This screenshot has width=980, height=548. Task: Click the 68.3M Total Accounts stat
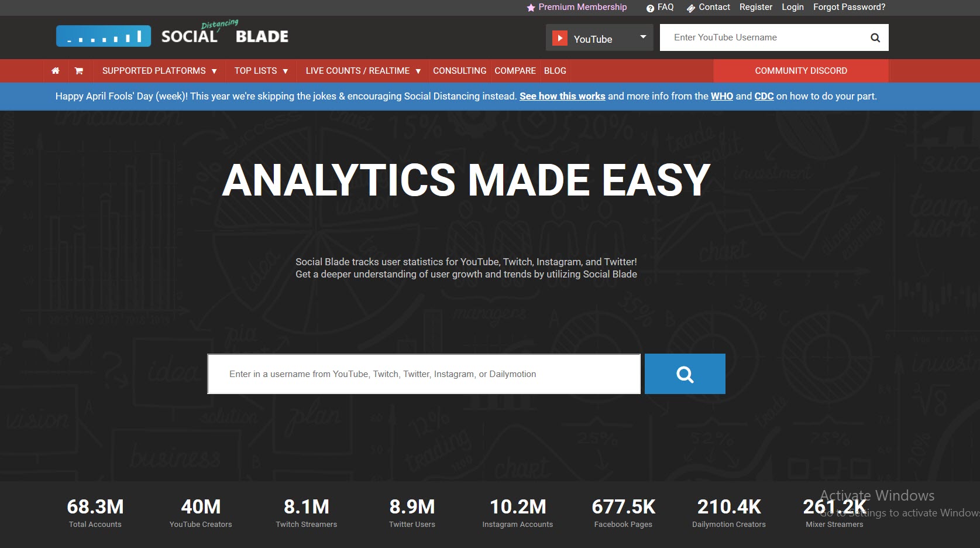[x=95, y=513]
